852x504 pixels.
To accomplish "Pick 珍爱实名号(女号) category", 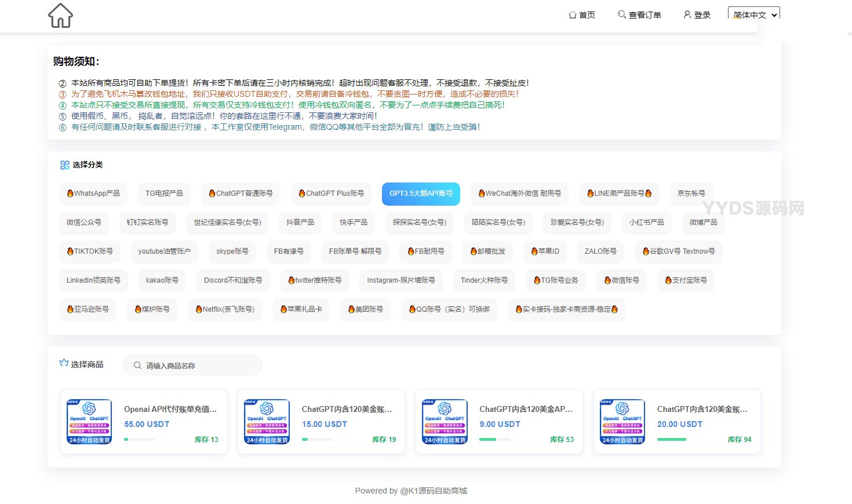I will [x=577, y=222].
